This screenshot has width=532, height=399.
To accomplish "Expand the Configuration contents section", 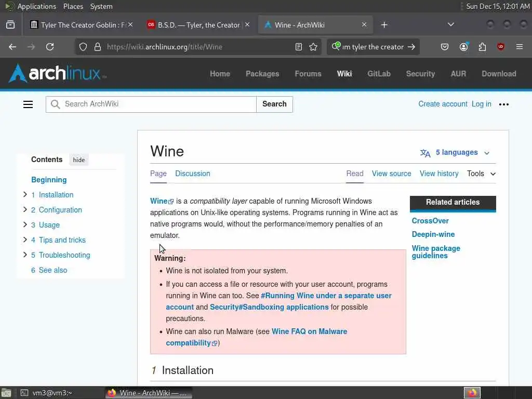I will tap(25, 209).
